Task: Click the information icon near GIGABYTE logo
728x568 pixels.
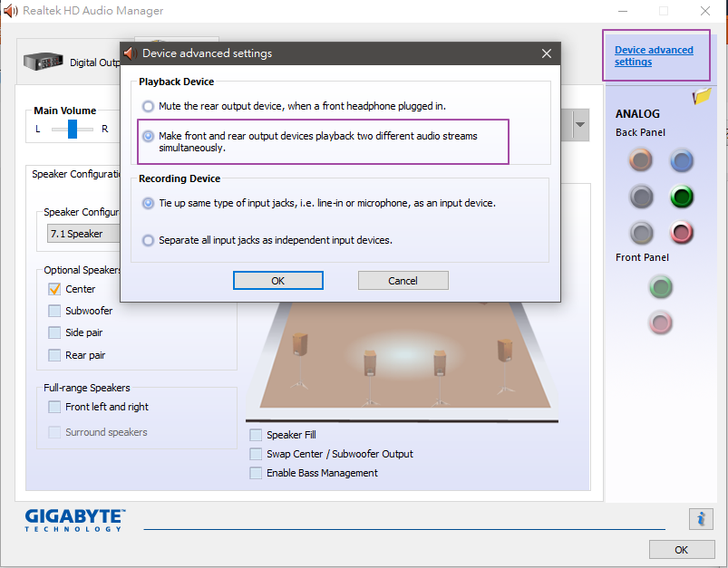Action: (700, 519)
